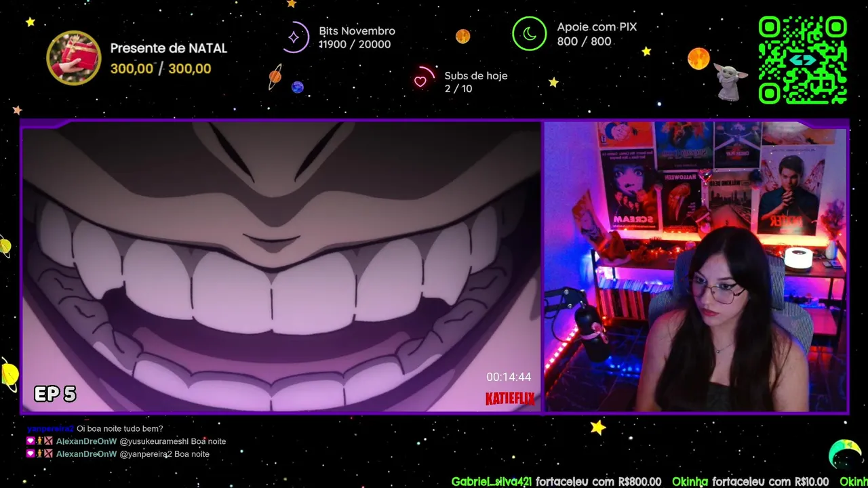Click the green PIX QR code
This screenshot has height=488, width=868.
tap(803, 60)
